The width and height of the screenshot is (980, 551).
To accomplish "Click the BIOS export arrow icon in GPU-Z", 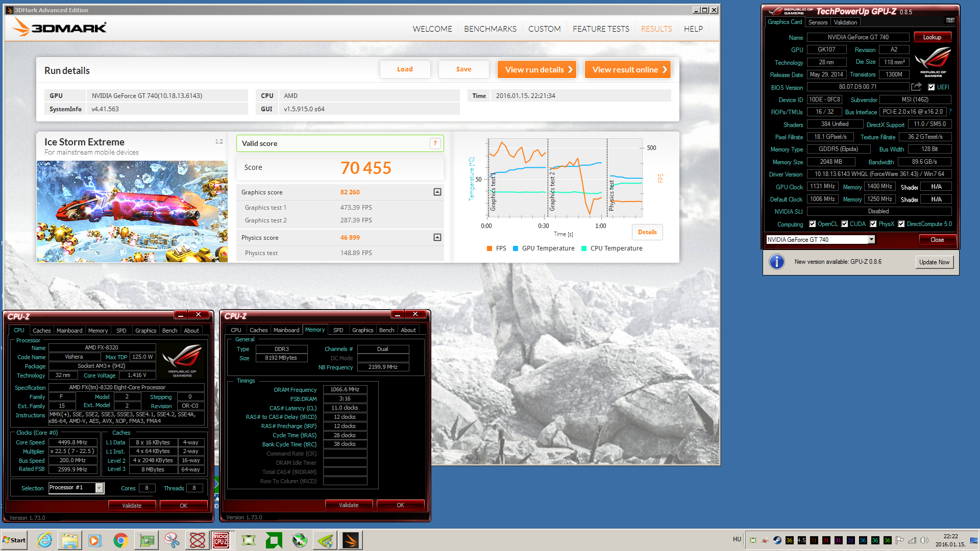I will coord(917,87).
